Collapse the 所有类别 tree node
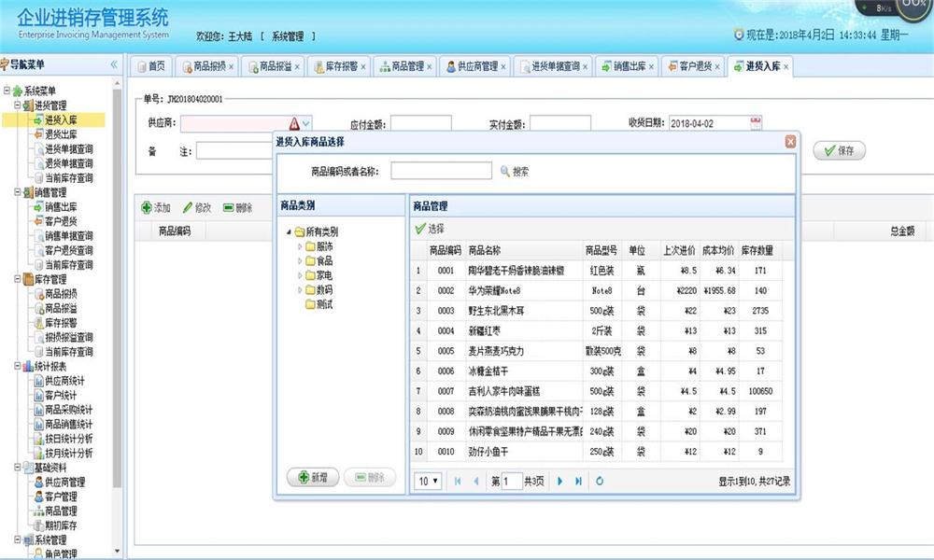The height and width of the screenshot is (560, 934). 289,231
